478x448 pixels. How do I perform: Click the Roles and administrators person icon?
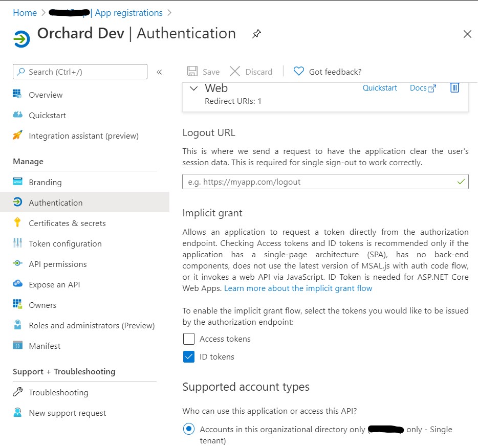17,324
